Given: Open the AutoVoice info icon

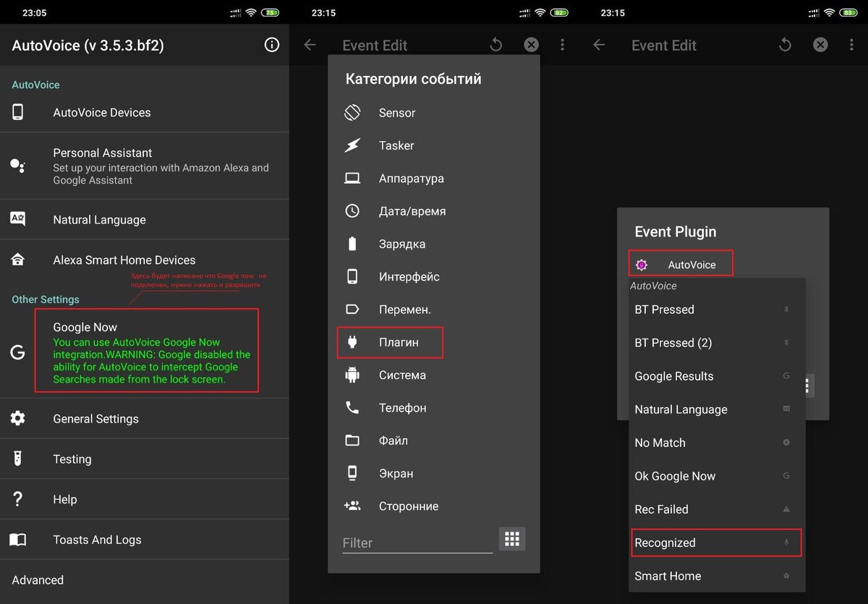Looking at the screenshot, I should point(272,45).
